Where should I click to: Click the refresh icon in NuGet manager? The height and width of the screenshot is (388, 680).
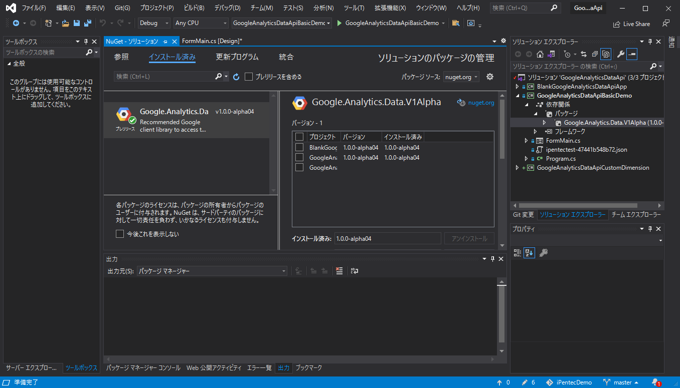[236, 77]
